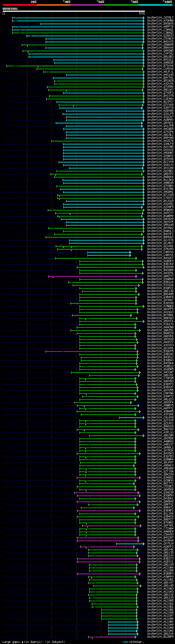Open hit UniRef100_C3W4Q1
175x644 pixels.
pos(160,30)
